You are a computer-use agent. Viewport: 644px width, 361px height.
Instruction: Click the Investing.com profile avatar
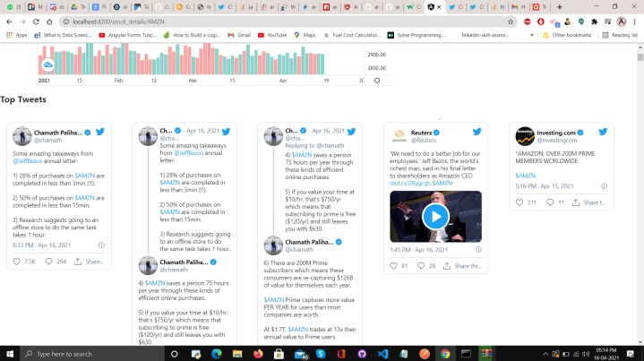[525, 136]
